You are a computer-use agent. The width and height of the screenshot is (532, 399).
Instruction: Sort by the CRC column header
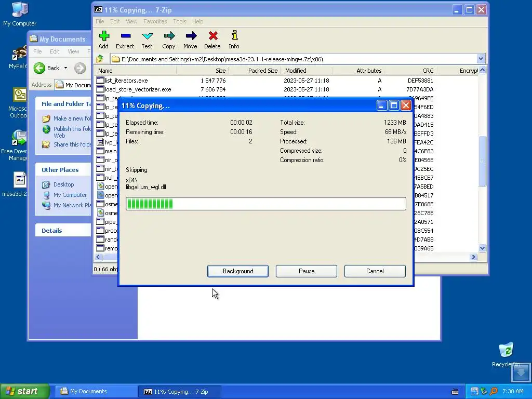pos(410,71)
